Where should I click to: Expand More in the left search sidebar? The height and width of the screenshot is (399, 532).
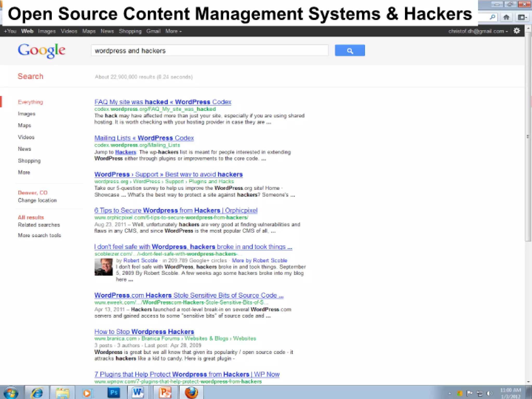[x=24, y=172]
